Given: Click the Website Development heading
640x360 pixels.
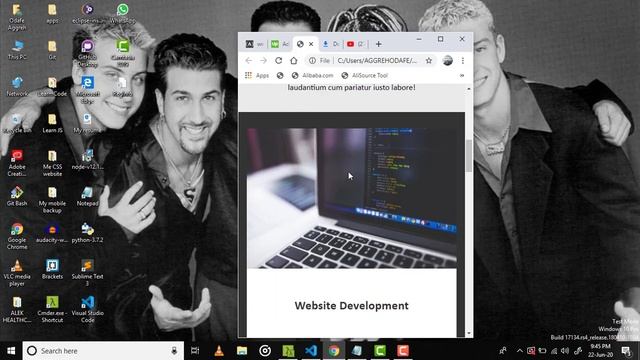Looking at the screenshot, I should pyautogui.click(x=351, y=306).
